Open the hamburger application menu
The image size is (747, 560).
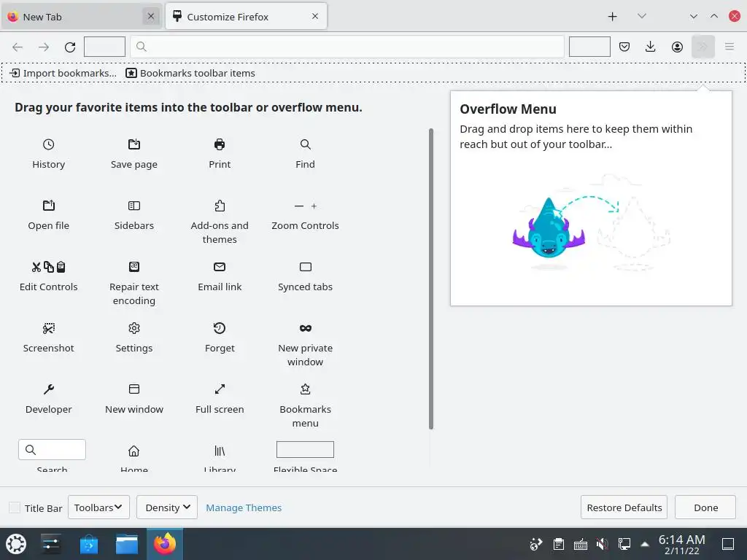point(729,47)
